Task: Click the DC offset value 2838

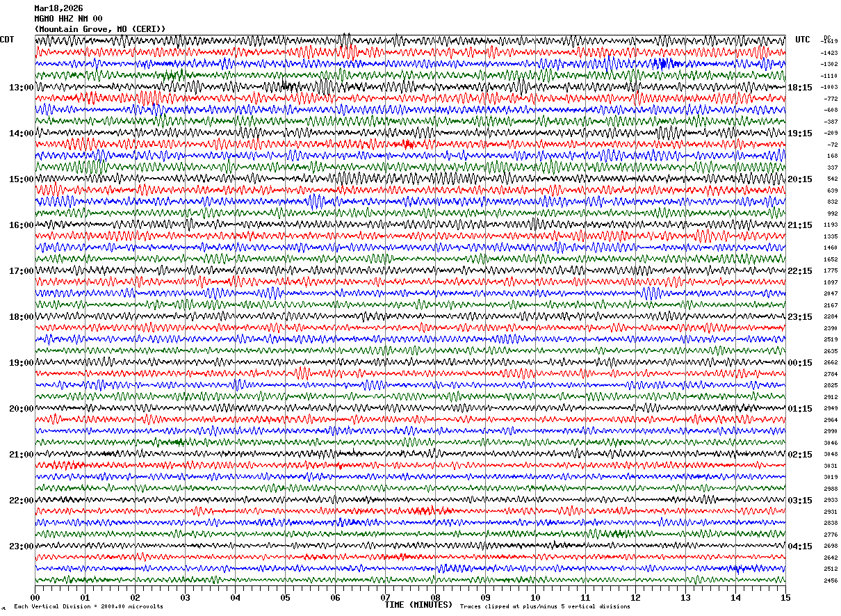Action: [x=831, y=523]
